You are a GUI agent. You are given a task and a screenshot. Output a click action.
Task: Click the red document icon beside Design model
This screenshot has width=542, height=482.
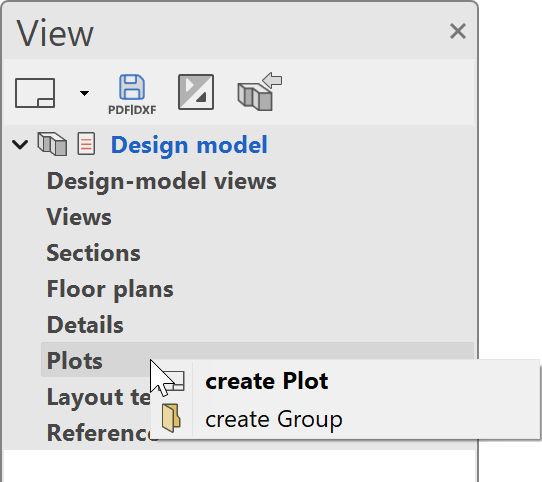click(86, 143)
